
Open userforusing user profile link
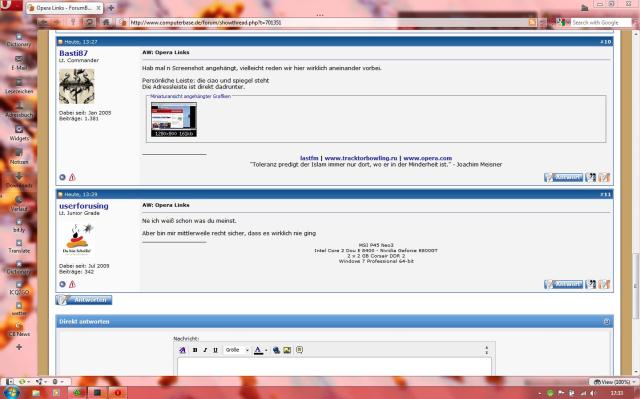click(84, 206)
